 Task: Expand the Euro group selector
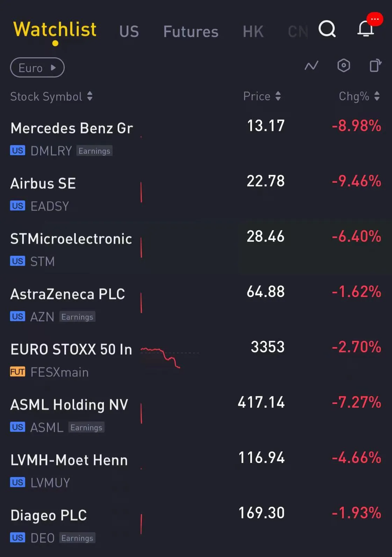point(37,68)
